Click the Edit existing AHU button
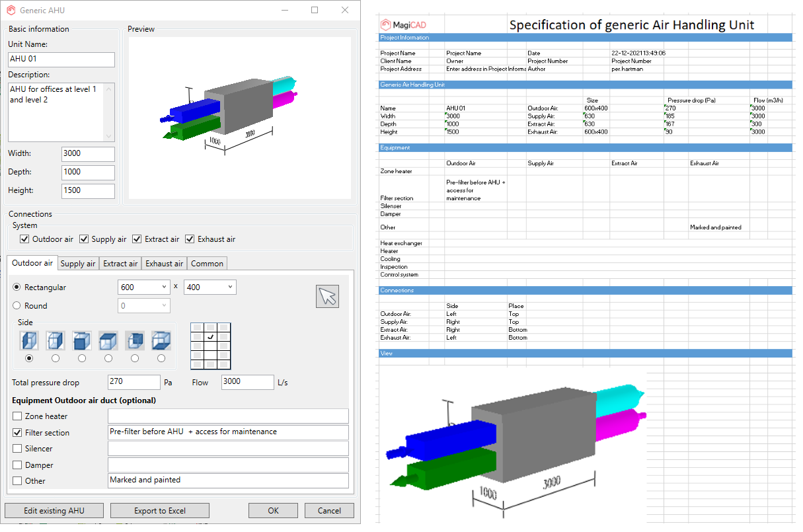This screenshot has width=803, height=532. (54, 510)
